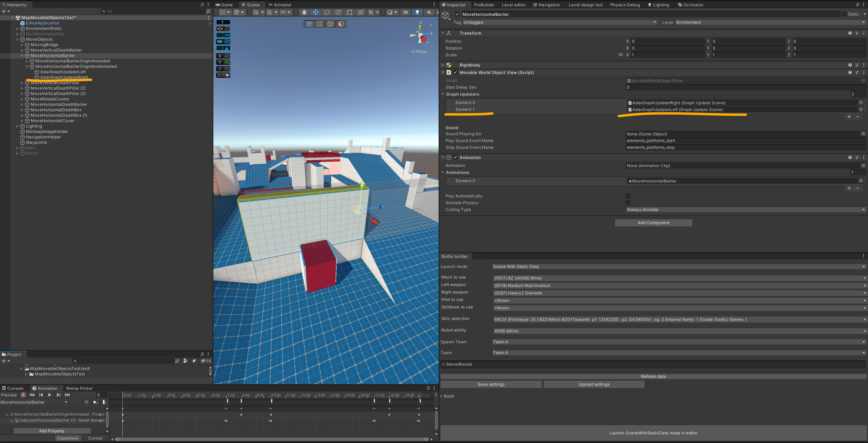Open the Left weapon dropdown
The height and width of the screenshot is (443, 868).
[679, 285]
